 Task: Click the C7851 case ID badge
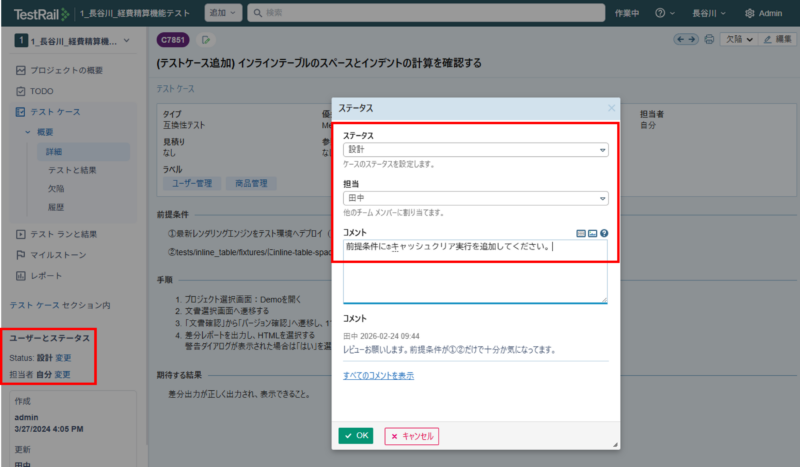click(173, 40)
